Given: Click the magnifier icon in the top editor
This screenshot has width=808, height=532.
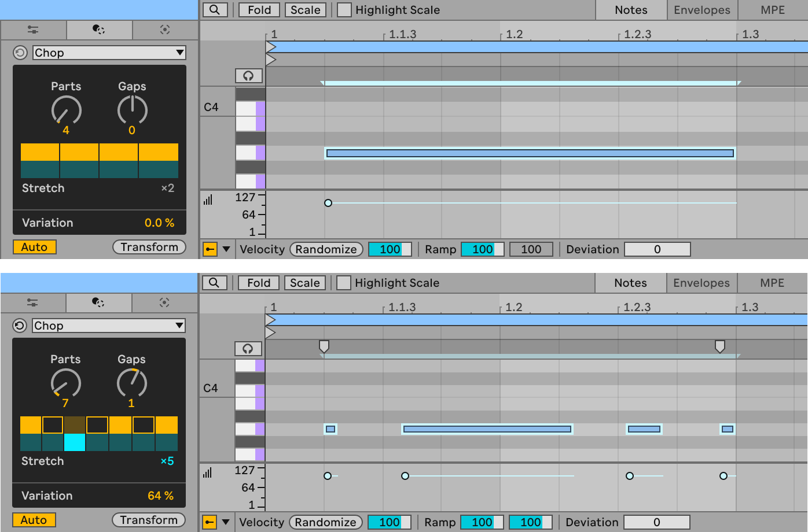Looking at the screenshot, I should [215, 10].
